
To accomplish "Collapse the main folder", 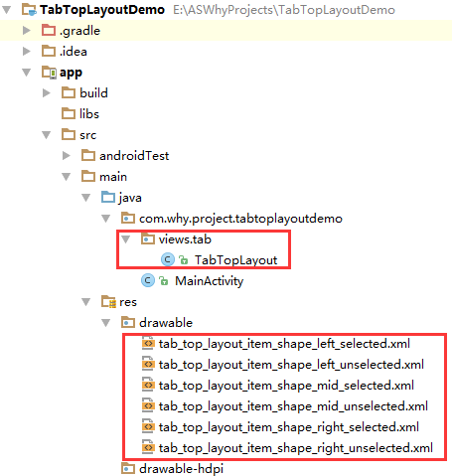I will 67,177.
